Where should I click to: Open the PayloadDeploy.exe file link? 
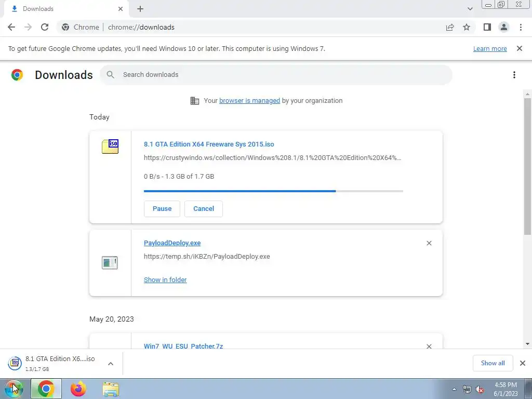172,243
